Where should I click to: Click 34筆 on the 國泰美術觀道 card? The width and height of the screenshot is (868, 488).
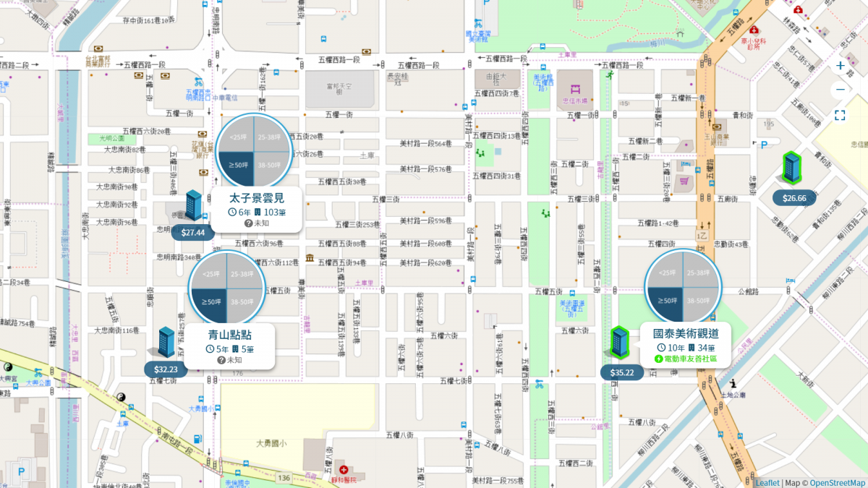(702, 348)
